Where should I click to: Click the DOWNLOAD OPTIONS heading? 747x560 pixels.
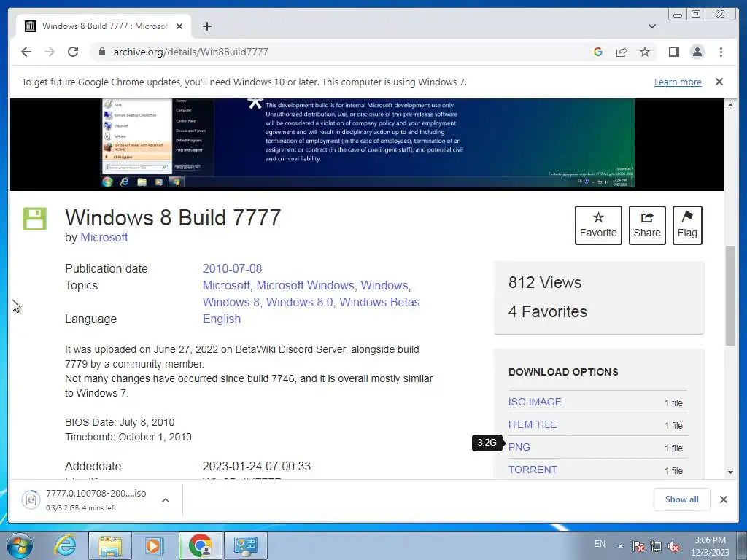pos(563,372)
